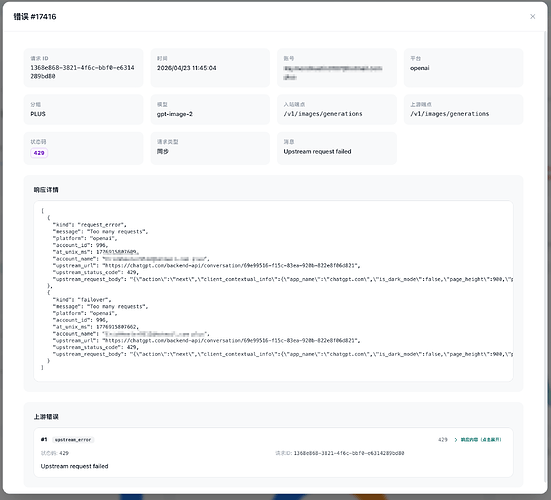Click the 响应详情 section heading
Screen dimensions: 551x500
coord(46,190)
